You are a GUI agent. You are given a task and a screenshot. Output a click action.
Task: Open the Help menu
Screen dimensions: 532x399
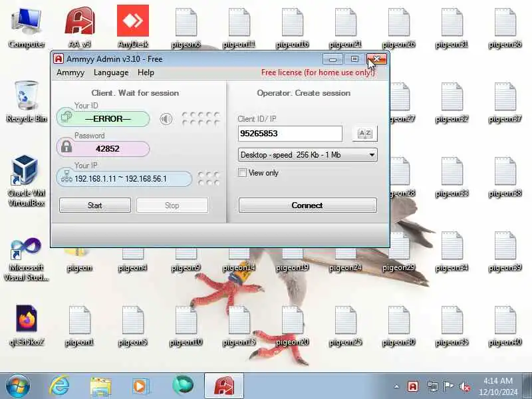click(x=146, y=72)
